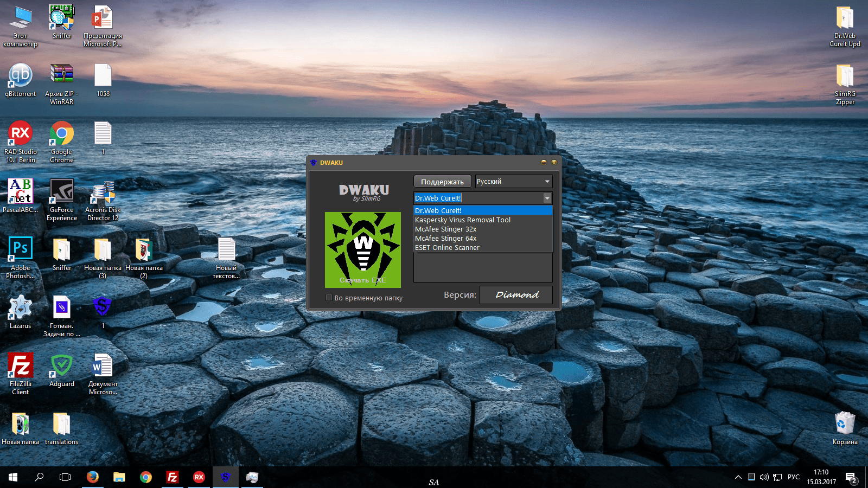
Task: Open folder Новая папка (3)
Action: point(103,258)
